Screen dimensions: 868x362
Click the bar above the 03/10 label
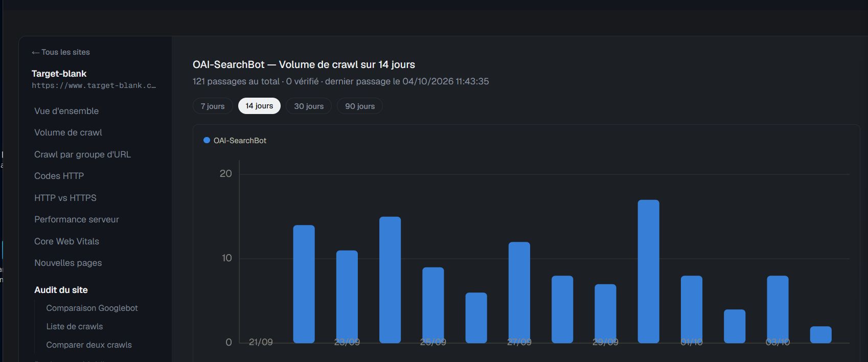tap(778, 309)
